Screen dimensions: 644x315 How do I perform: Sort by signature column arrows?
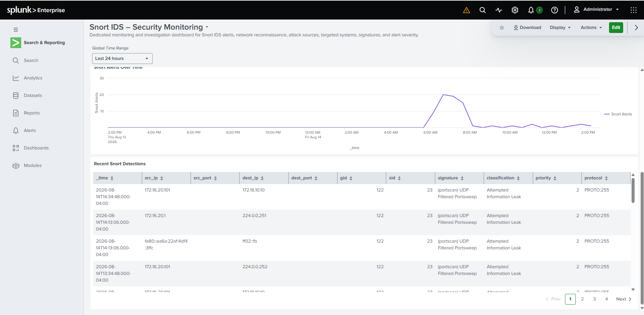(x=462, y=178)
